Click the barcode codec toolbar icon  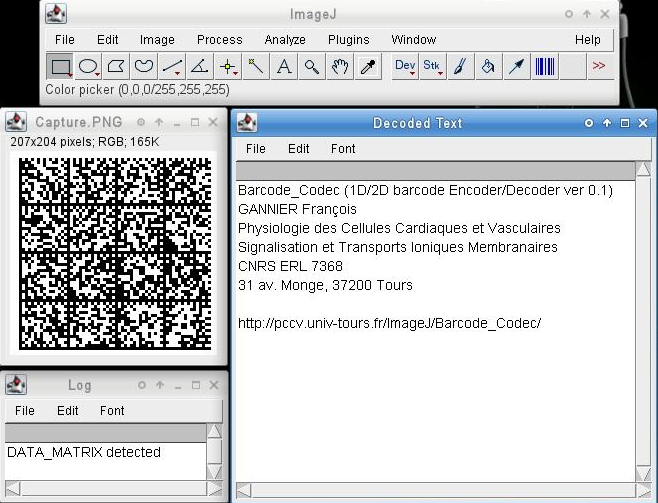pos(545,67)
